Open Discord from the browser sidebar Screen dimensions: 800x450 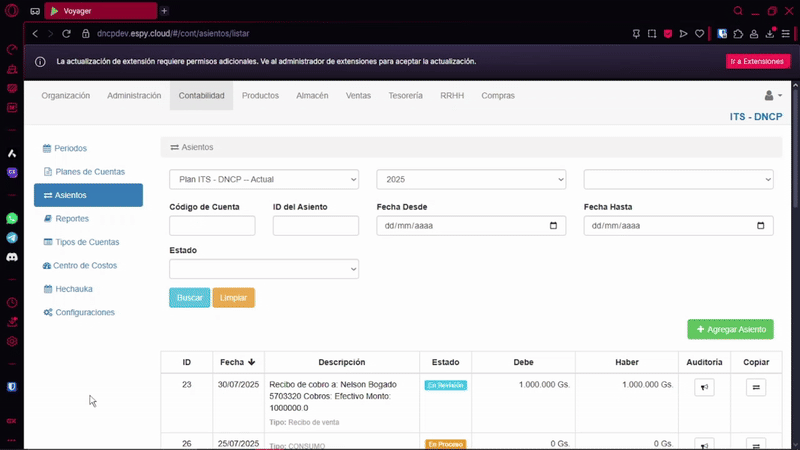point(12,258)
